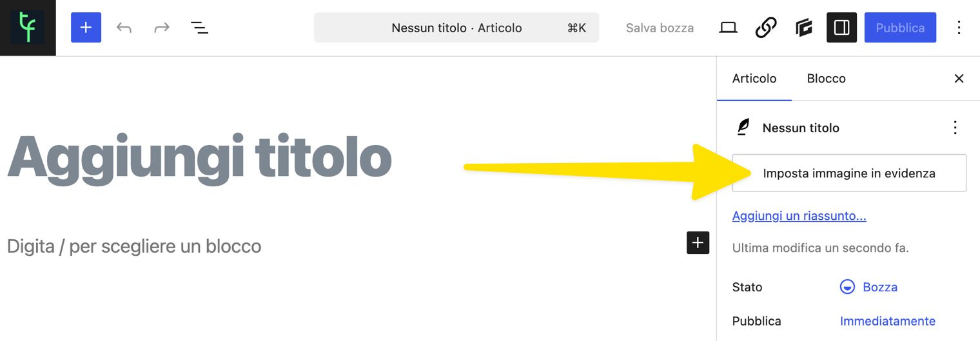Click the link chain icon in toolbar
980x341 pixels.
765,28
